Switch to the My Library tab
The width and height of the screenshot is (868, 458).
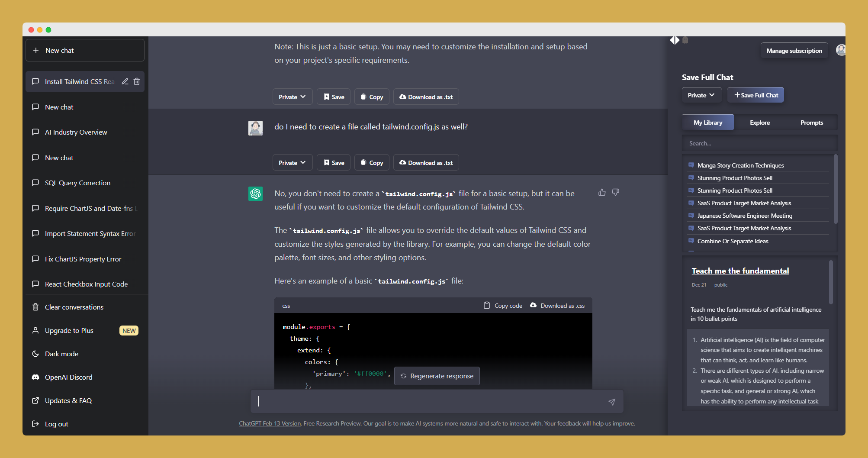click(x=708, y=123)
